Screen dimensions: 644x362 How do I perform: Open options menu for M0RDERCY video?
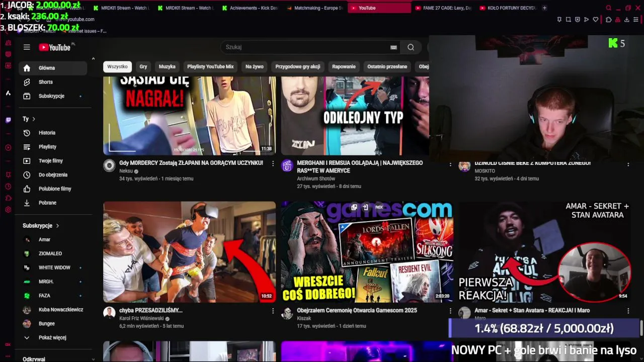(273, 164)
